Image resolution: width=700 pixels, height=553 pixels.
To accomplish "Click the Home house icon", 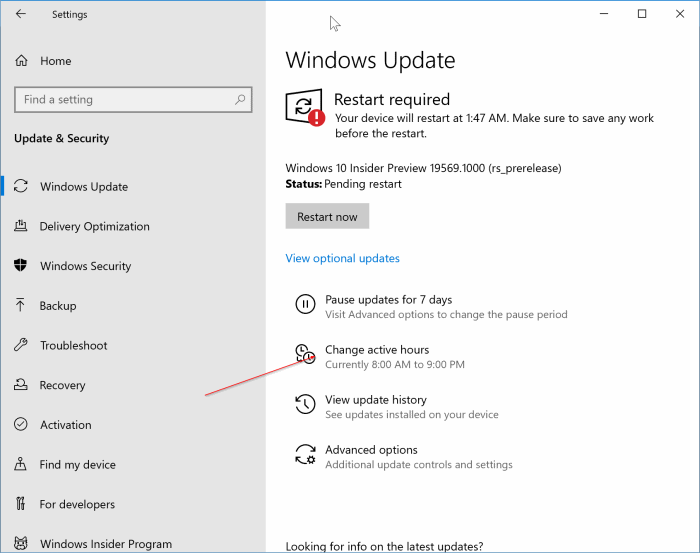I will coord(21,61).
